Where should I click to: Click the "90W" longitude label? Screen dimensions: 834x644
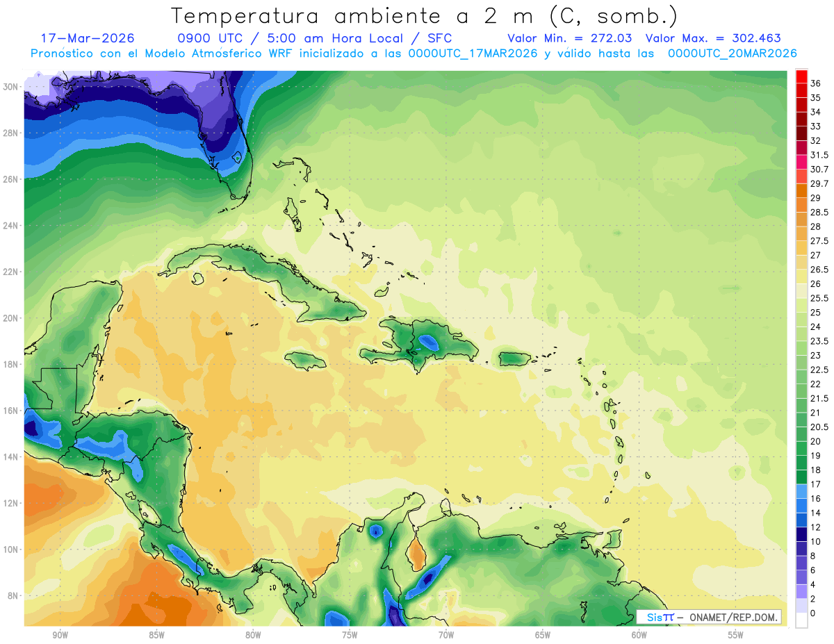click(x=60, y=635)
